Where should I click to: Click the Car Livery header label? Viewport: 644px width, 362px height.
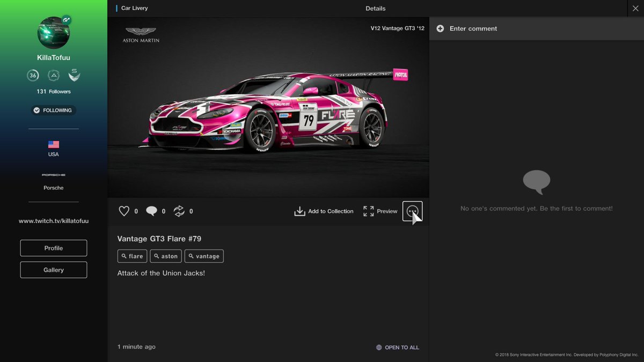click(x=135, y=8)
